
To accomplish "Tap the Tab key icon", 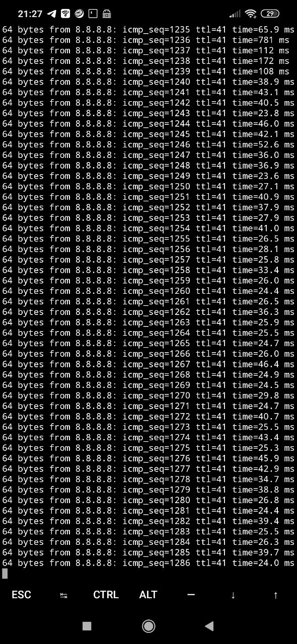I will [63, 595].
